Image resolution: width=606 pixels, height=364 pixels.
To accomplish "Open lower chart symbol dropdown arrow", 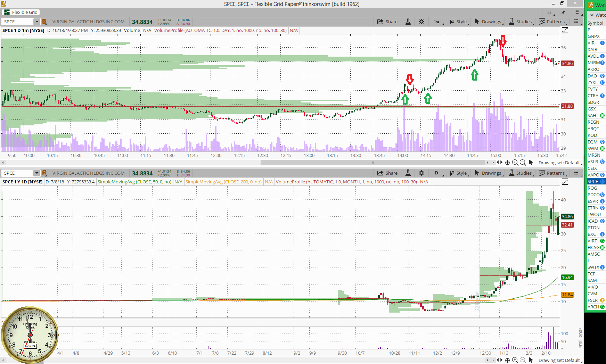I will coord(36,173).
